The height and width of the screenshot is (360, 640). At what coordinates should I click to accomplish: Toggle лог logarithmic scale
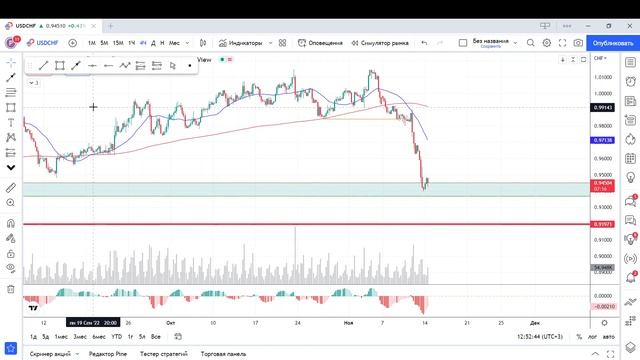point(592,337)
